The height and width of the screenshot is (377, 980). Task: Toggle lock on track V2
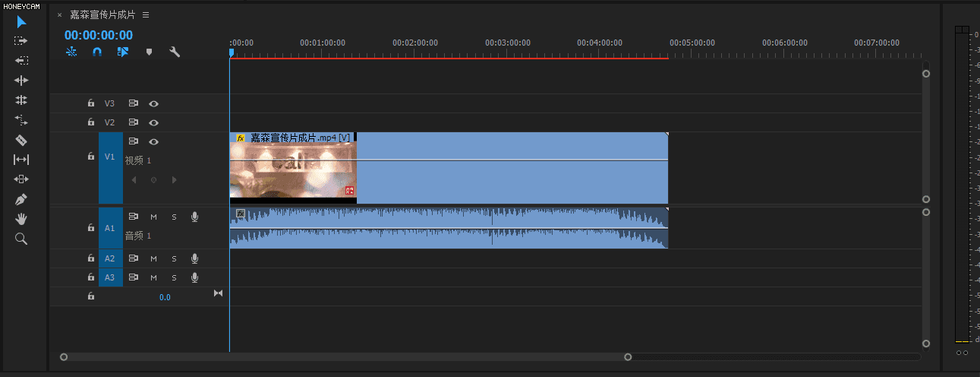pos(90,122)
